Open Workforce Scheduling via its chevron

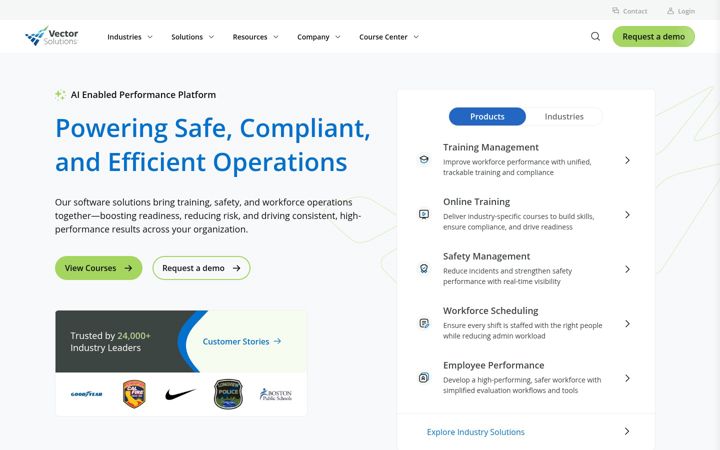point(627,324)
